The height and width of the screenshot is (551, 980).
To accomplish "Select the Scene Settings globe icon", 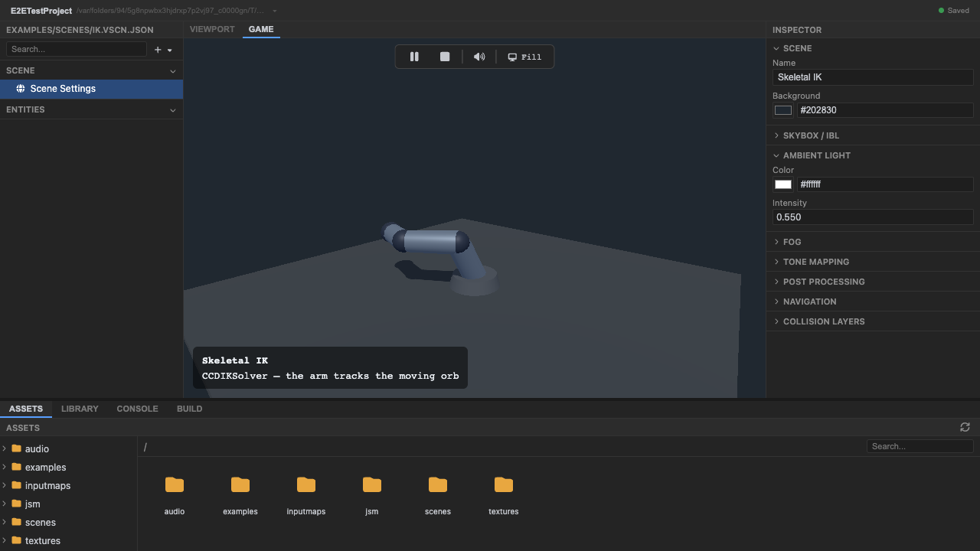I will (x=21, y=89).
